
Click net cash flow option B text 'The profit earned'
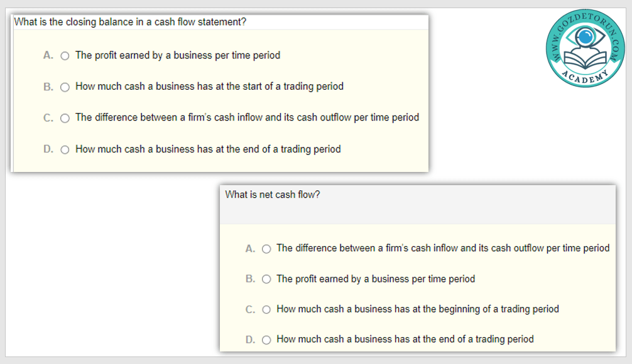pyautogui.click(x=376, y=279)
